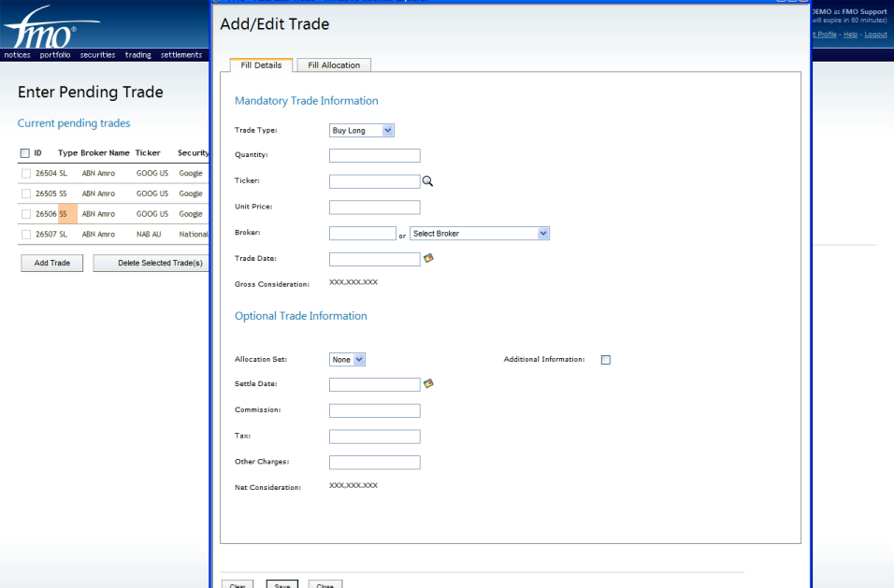Open the Settle Date calendar picker
Image resolution: width=894 pixels, height=588 pixels.
click(x=428, y=383)
